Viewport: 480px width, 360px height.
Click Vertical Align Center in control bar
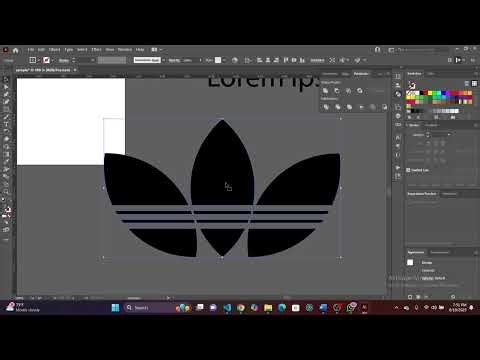click(x=294, y=60)
